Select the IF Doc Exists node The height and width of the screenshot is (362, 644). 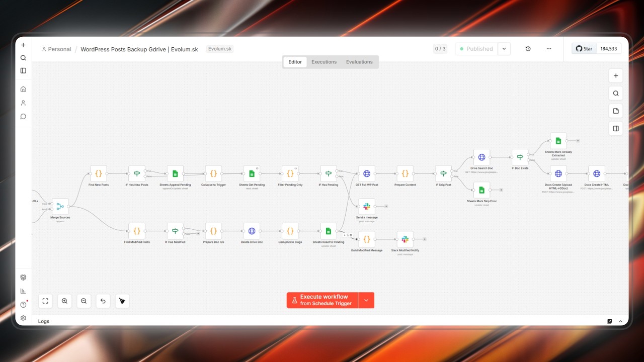tap(520, 157)
